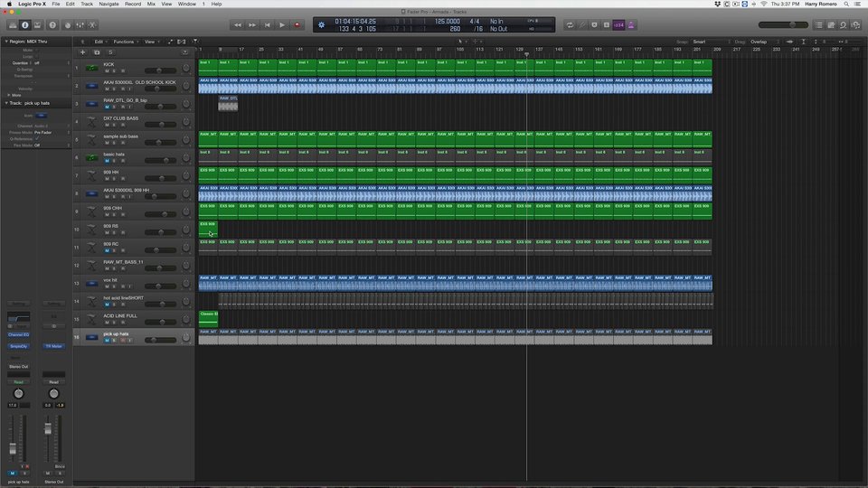Collapse the Region MIDI Thru inspector section

[6, 42]
